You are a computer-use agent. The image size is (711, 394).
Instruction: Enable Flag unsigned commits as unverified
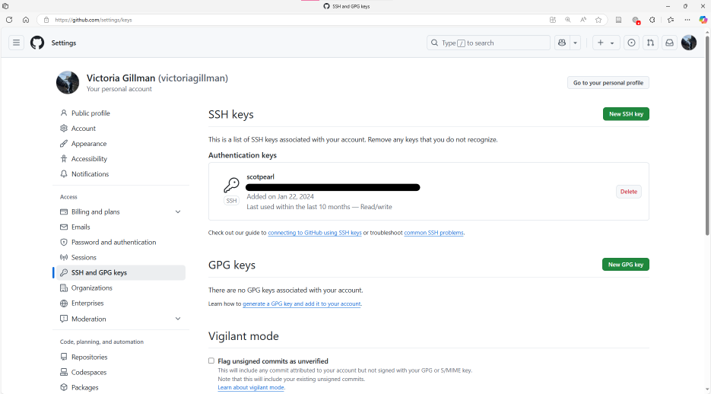click(211, 361)
